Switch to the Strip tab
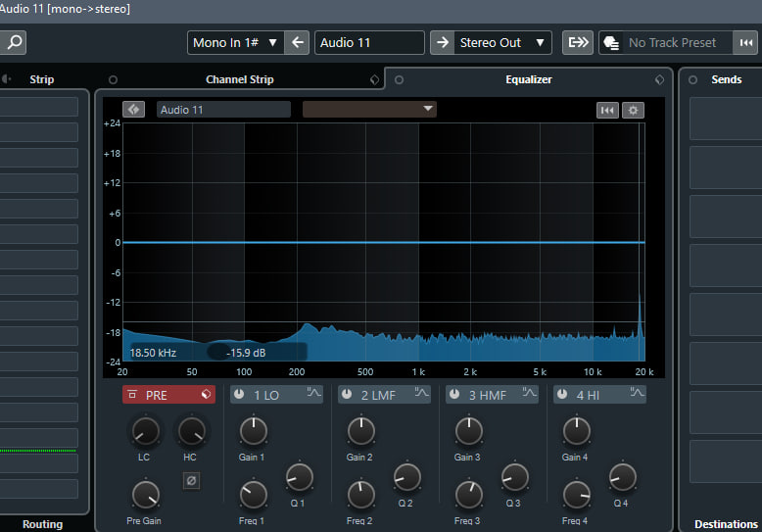This screenshot has width=762, height=532. [42, 79]
